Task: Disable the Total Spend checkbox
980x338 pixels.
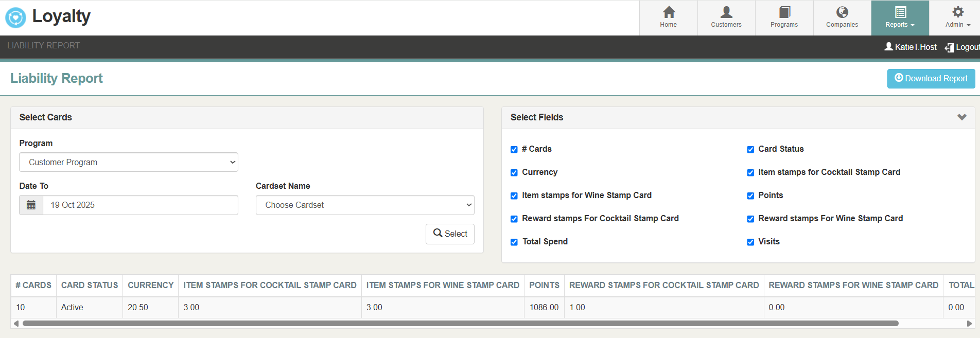Action: point(514,242)
